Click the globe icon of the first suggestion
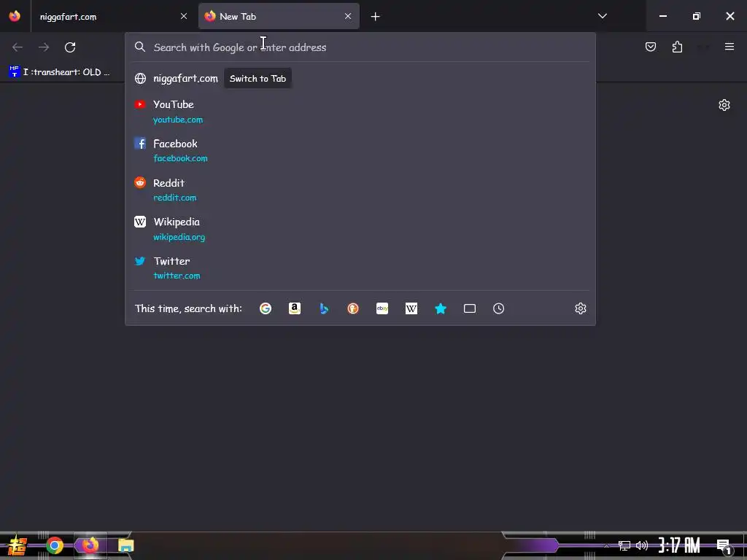Screen dimensions: 747x560 140,79
